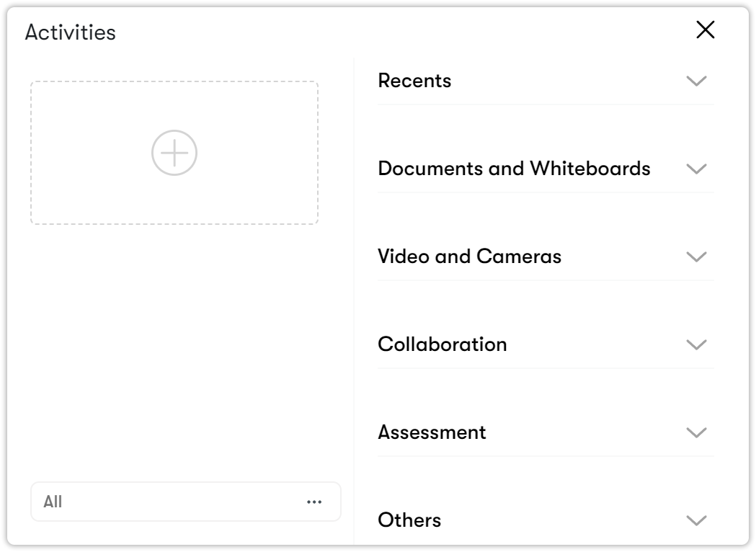Close the Activities dialog
The width and height of the screenshot is (756, 552).
click(705, 30)
